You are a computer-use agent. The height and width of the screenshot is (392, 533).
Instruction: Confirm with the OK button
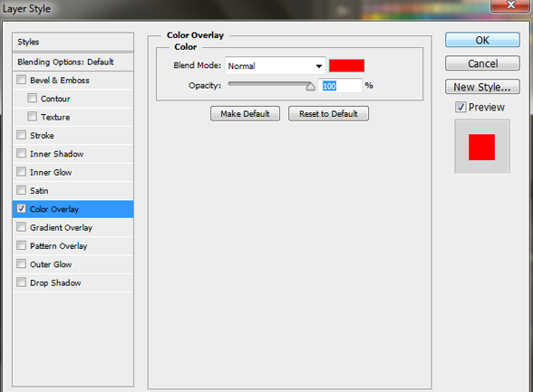482,40
